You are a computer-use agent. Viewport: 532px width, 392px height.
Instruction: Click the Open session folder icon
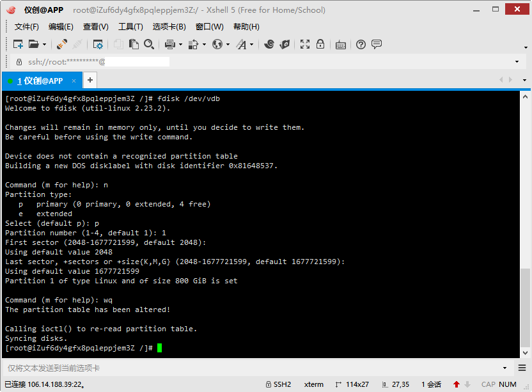[34, 44]
